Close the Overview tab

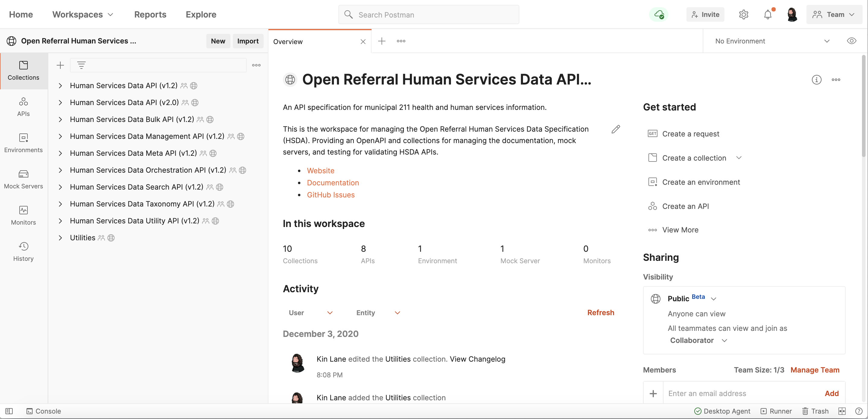click(x=363, y=41)
